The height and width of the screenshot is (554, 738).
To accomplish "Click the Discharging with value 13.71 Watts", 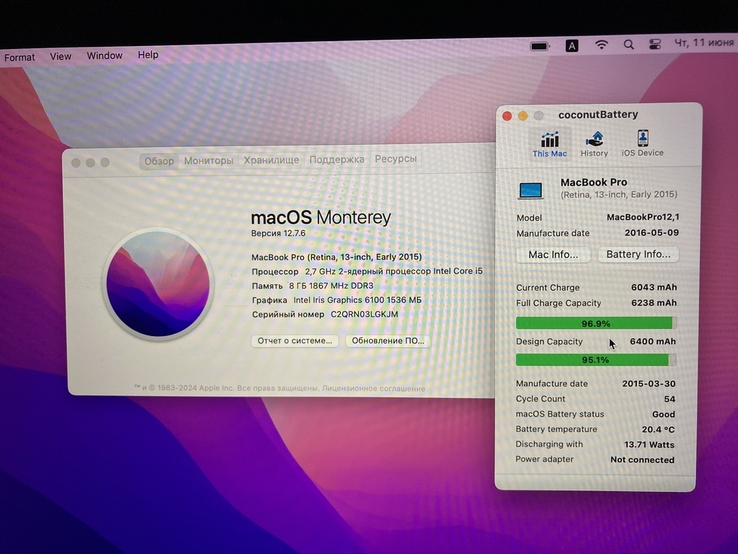I will pos(649,444).
